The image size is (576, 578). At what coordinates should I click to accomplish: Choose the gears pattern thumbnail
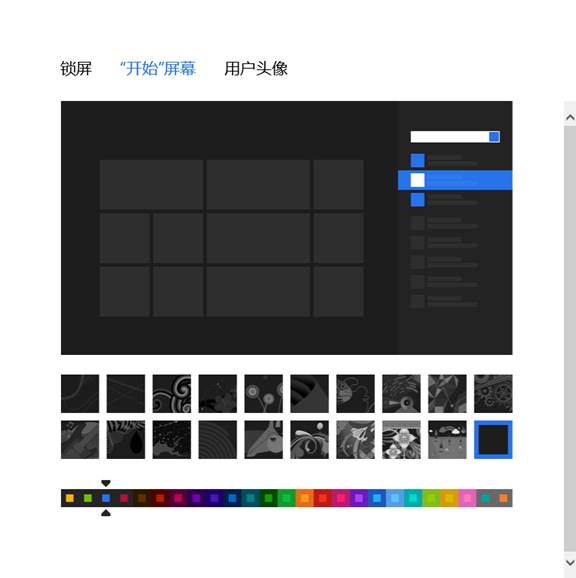coord(493,394)
